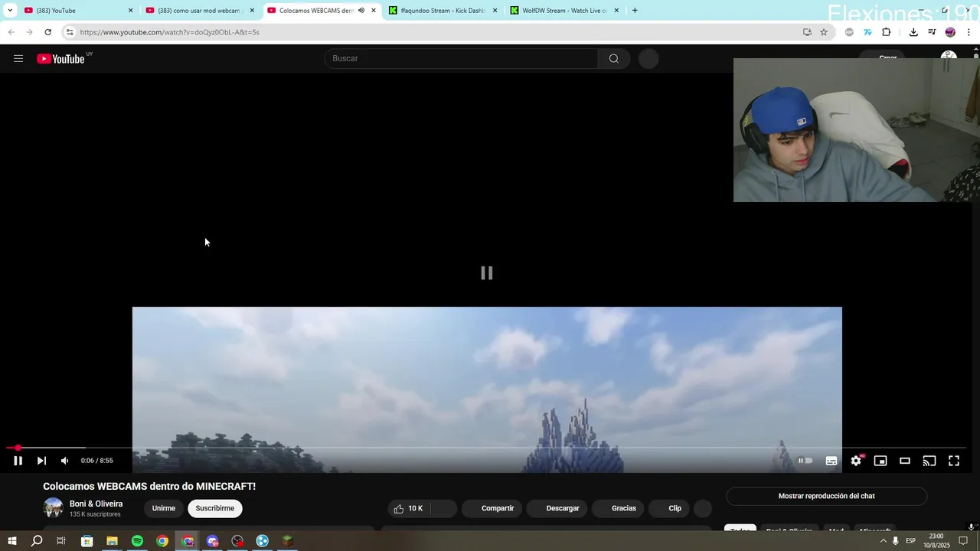Open the Chrome three-dot menu
This screenshot has height=551, width=980.
pos(969,32)
